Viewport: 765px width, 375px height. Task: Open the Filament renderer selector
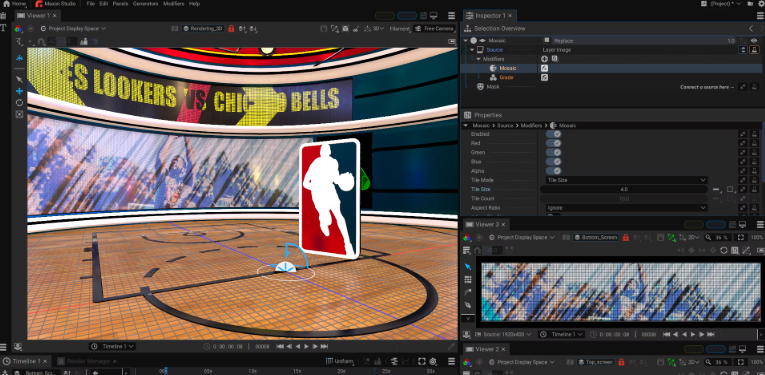pos(400,29)
